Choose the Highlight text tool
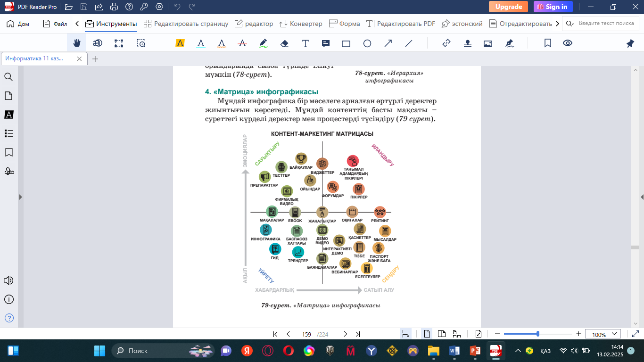Screen dimensions: 644x362 180,43
